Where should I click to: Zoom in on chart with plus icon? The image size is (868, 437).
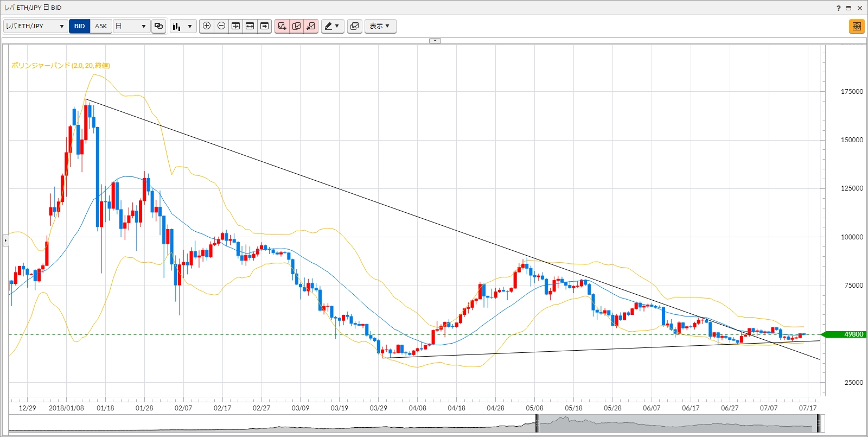click(x=207, y=26)
